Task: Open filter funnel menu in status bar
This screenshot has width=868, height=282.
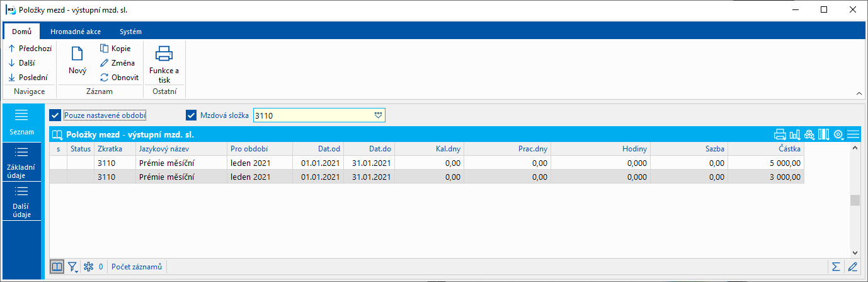Action: pyautogui.click(x=73, y=267)
